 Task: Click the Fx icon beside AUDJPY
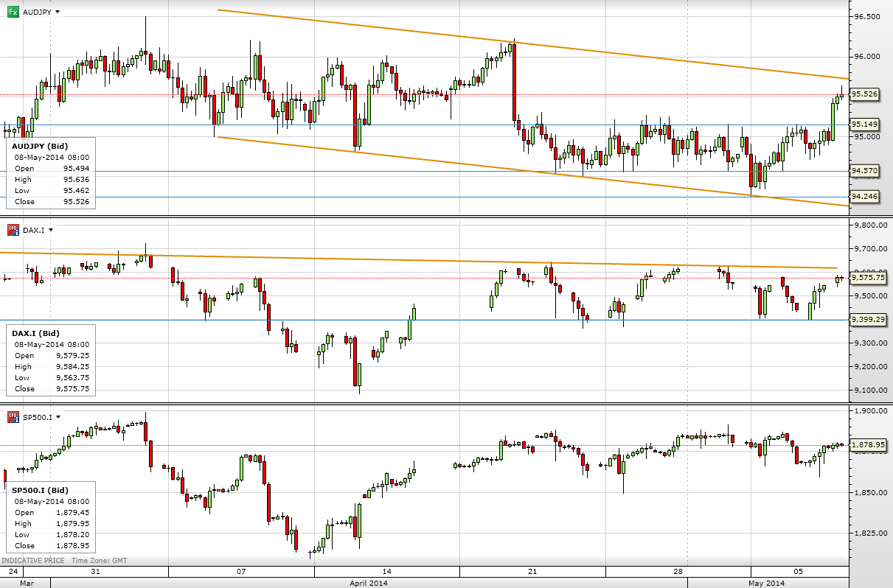point(13,13)
